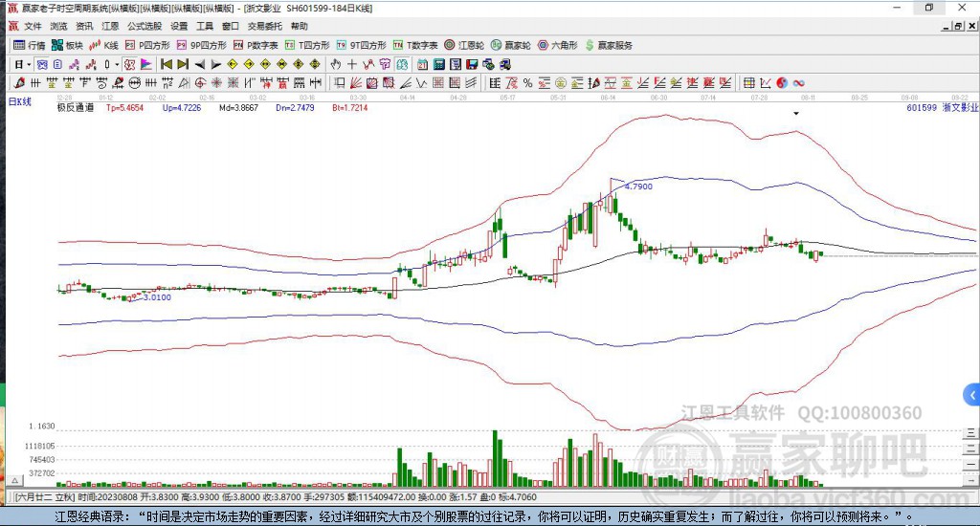Click the 601599 浙文影业 stock label
980x526 pixels.
(942, 107)
